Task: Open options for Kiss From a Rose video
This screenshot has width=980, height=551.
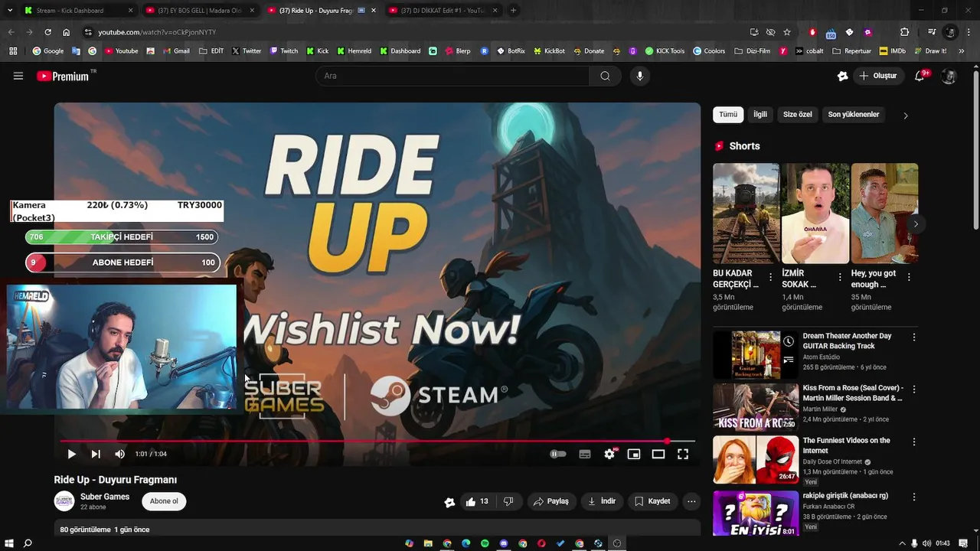Action: [x=913, y=390]
